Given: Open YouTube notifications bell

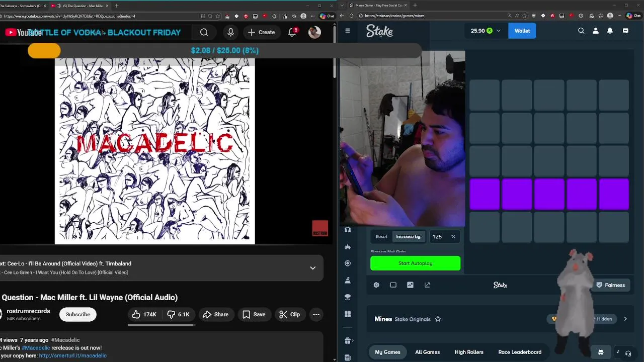Looking at the screenshot, I should [x=292, y=32].
